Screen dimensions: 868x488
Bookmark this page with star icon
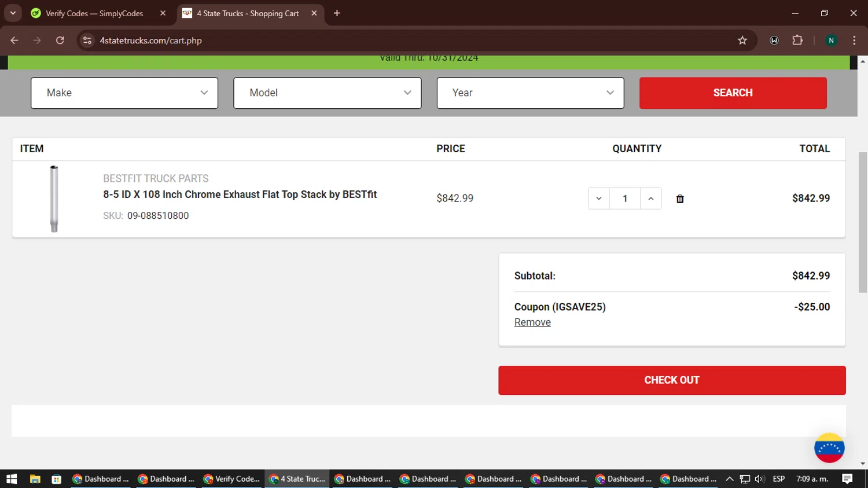pyautogui.click(x=742, y=41)
